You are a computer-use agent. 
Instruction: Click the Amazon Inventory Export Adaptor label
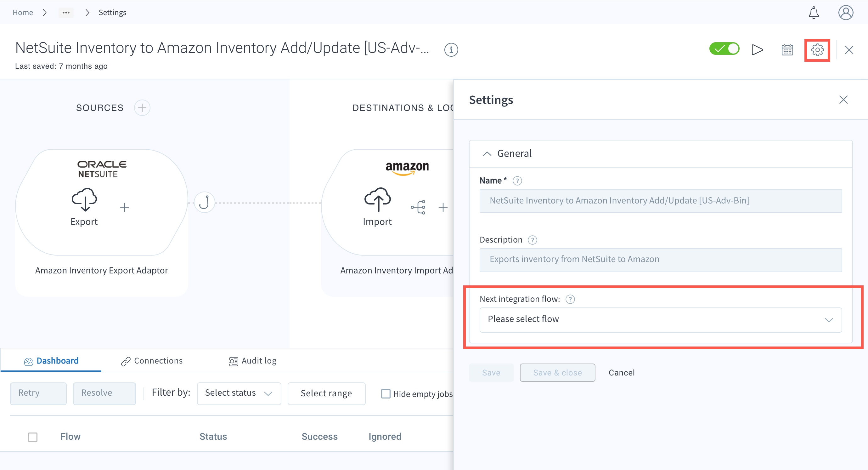pos(101,270)
